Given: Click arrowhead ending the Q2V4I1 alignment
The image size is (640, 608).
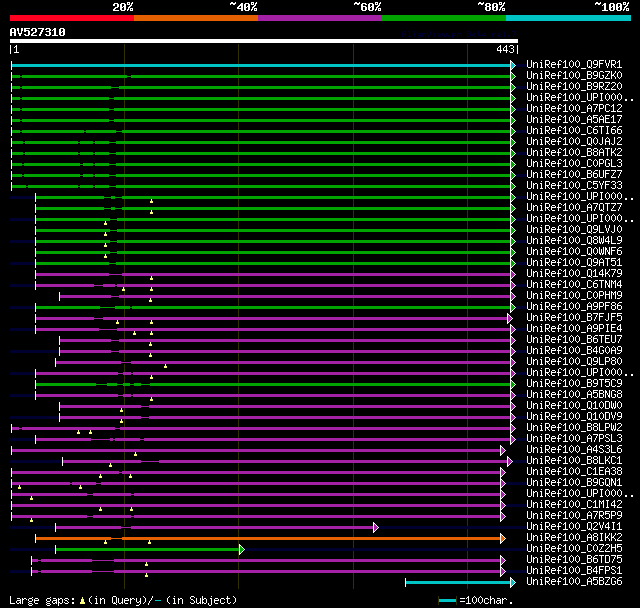Looking at the screenshot, I should pos(376,528).
